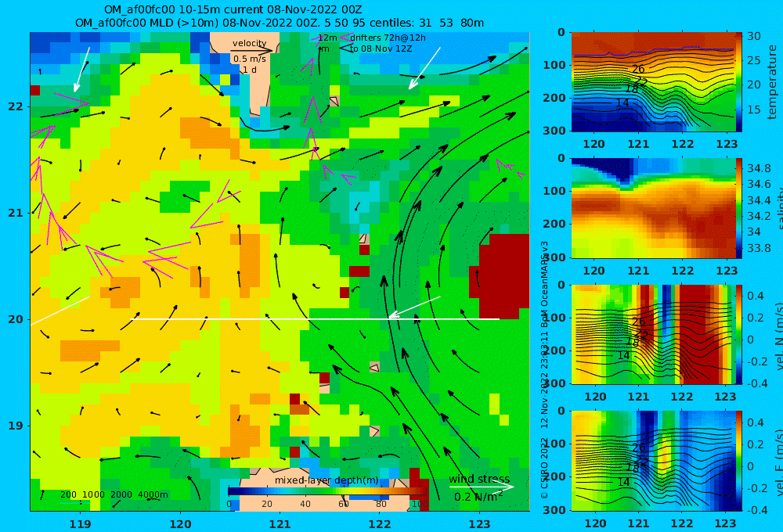Click the 'to 08 Nov 12Z' drifter note
This screenshot has height=532, width=783.
[381, 49]
